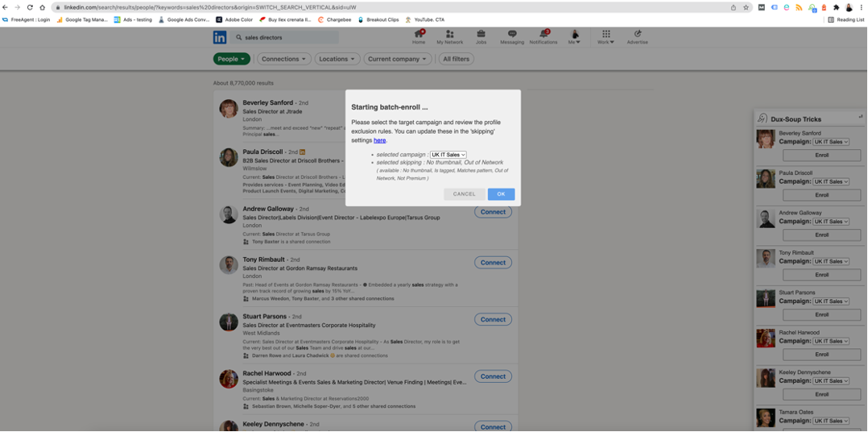Viewport: 868px width, 432px height.
Task: Cancel the batch-enroll dialog
Action: 465,194
